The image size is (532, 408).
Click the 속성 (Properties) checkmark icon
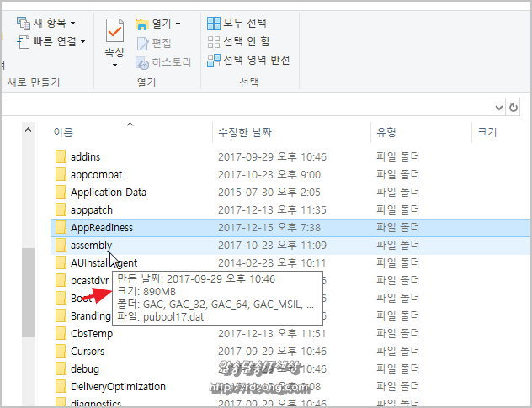(x=114, y=31)
